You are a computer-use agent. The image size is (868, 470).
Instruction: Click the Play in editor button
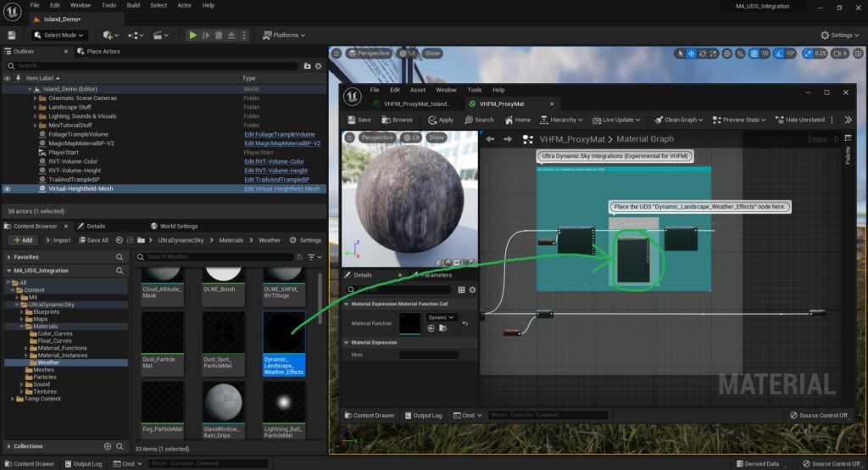click(192, 35)
